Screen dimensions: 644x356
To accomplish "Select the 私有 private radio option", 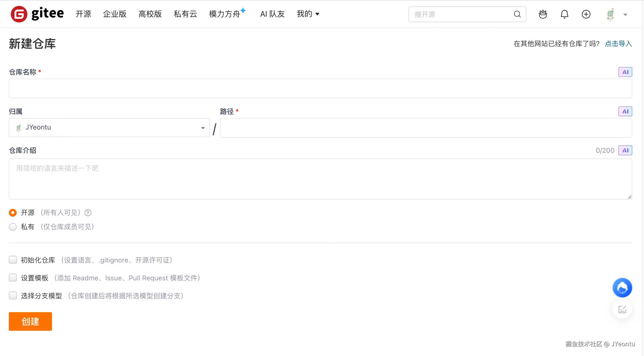I will (13, 227).
